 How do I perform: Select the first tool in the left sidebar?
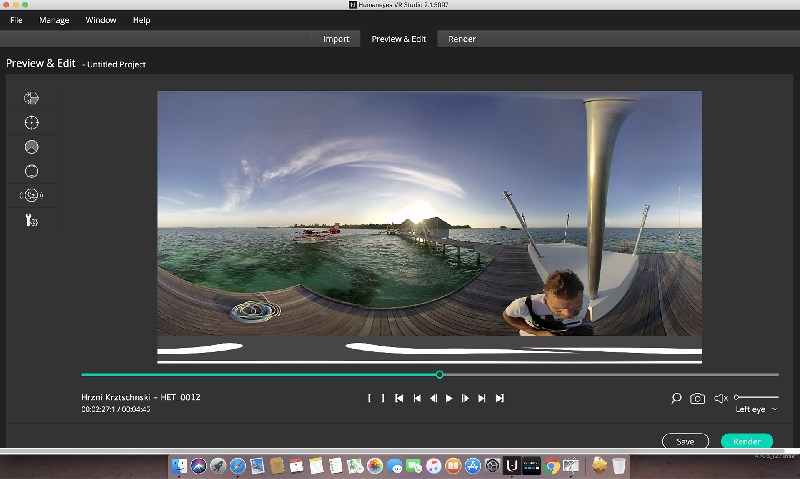32,98
